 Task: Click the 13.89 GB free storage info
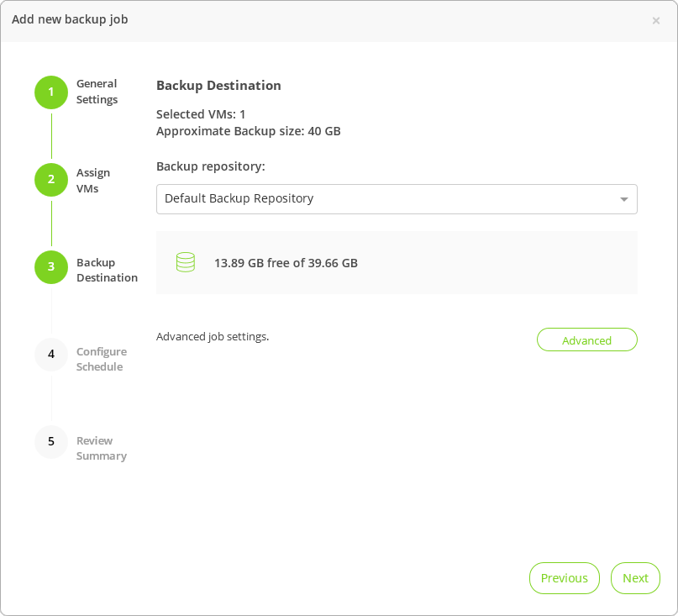click(x=286, y=263)
